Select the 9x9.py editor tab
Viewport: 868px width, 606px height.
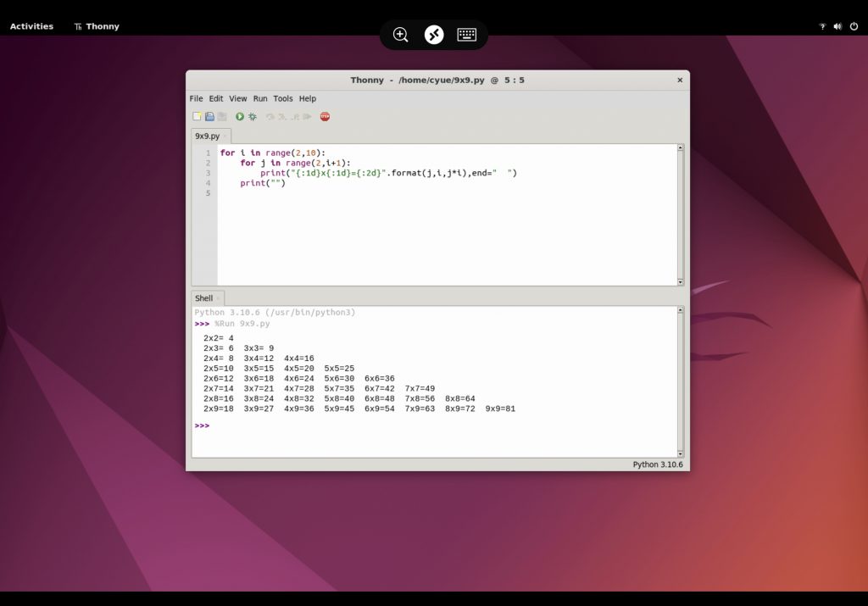207,136
